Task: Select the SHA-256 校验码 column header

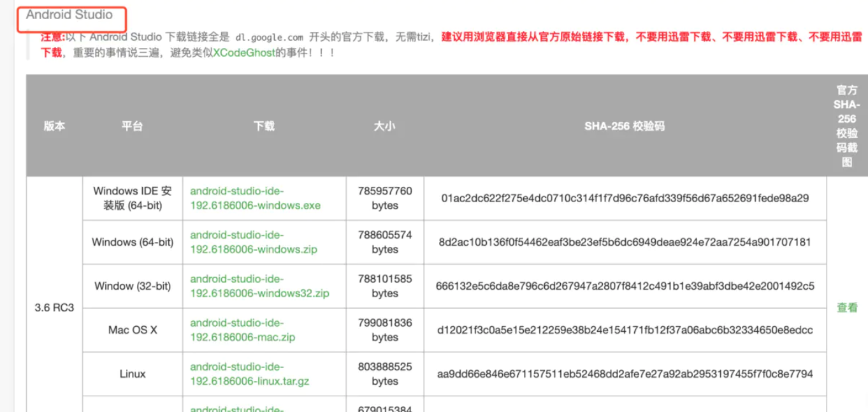Action: pyautogui.click(x=625, y=126)
